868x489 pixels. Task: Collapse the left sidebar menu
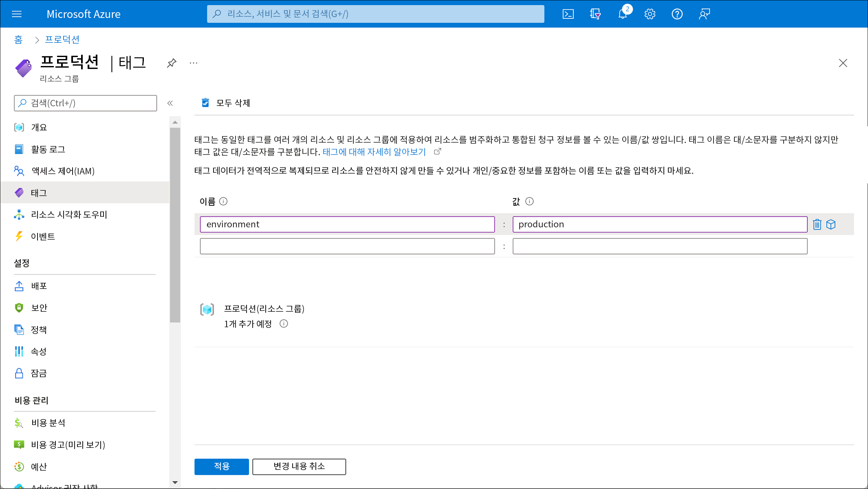170,103
